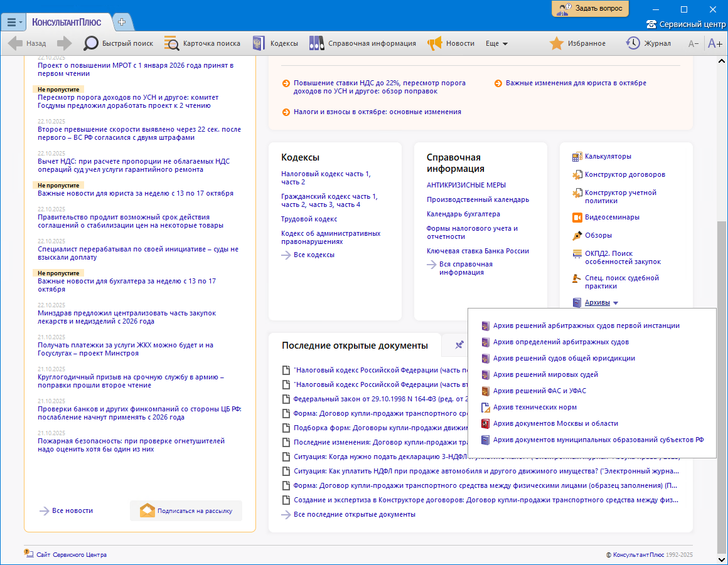Image resolution: width=728 pixels, height=565 pixels.
Task: Increase font size with A+ button
Action: point(715,43)
